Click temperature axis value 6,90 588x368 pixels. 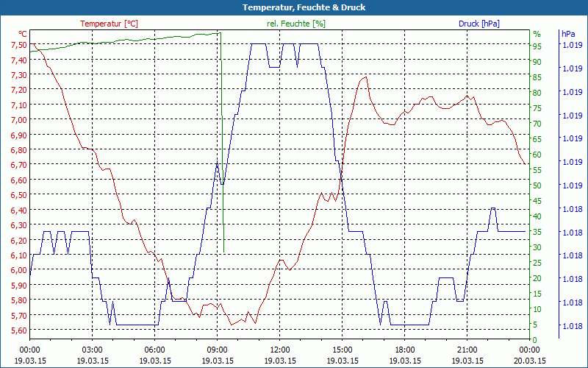point(19,135)
